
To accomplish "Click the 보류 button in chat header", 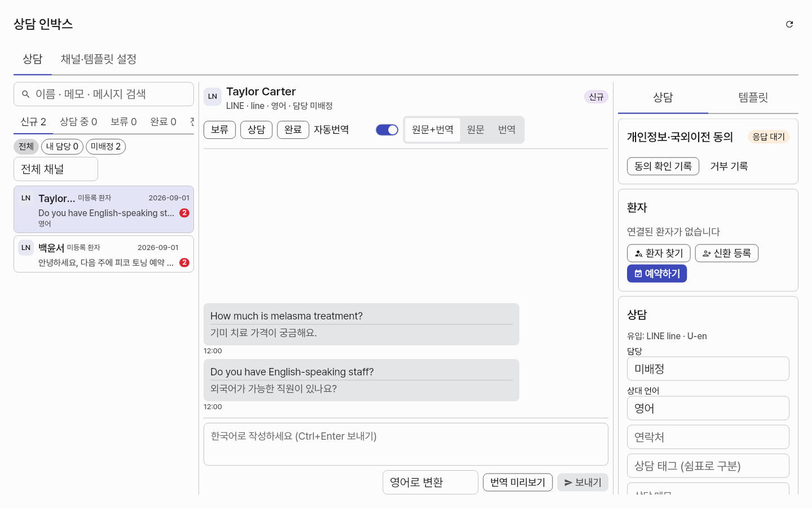I will coord(219,130).
